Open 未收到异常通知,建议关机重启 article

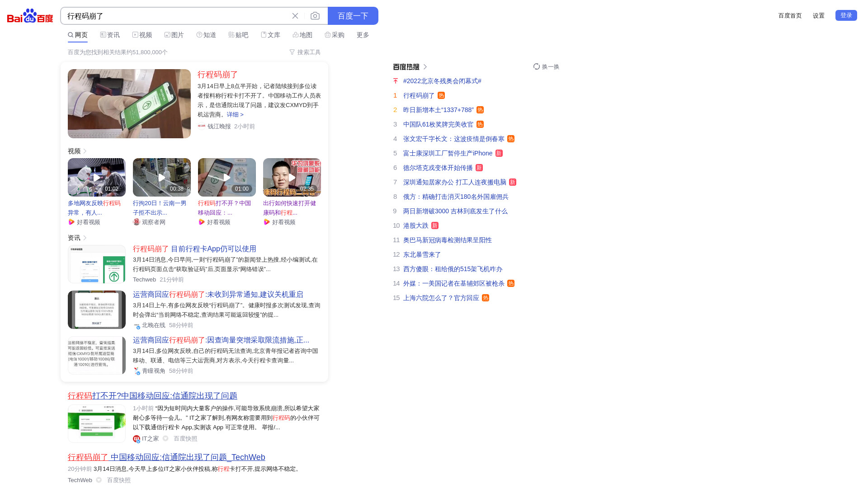coord(218,295)
